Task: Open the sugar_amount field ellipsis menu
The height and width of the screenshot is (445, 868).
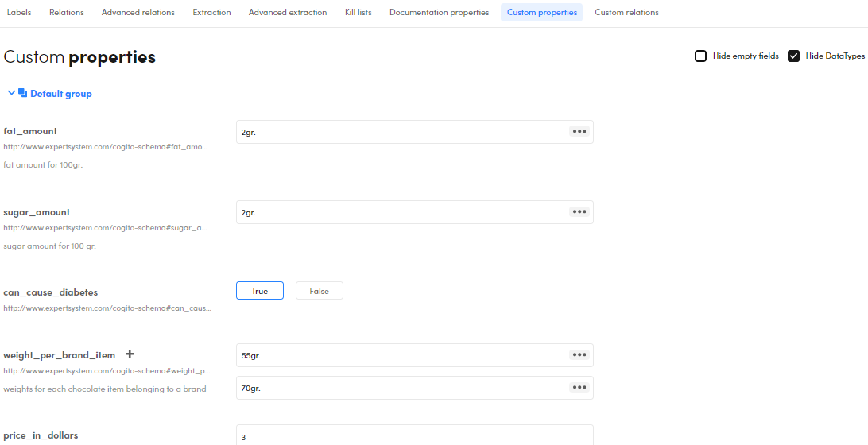Action: 579,212
